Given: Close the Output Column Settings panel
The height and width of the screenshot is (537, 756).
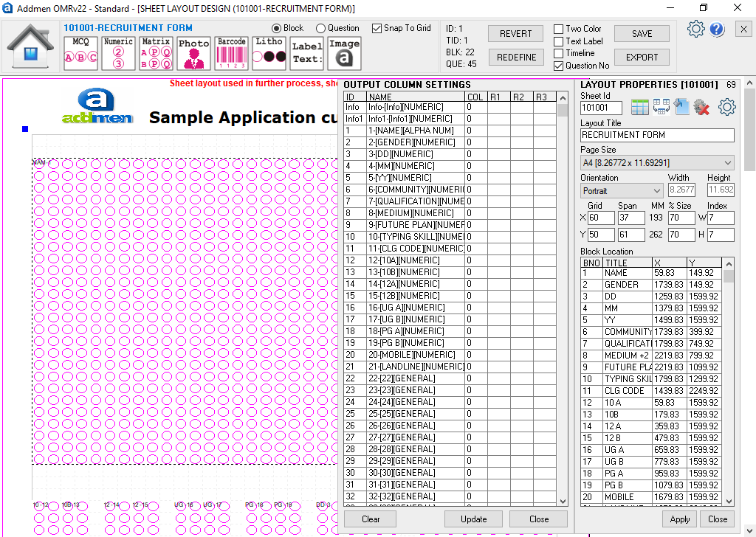Looking at the screenshot, I should 538,519.
